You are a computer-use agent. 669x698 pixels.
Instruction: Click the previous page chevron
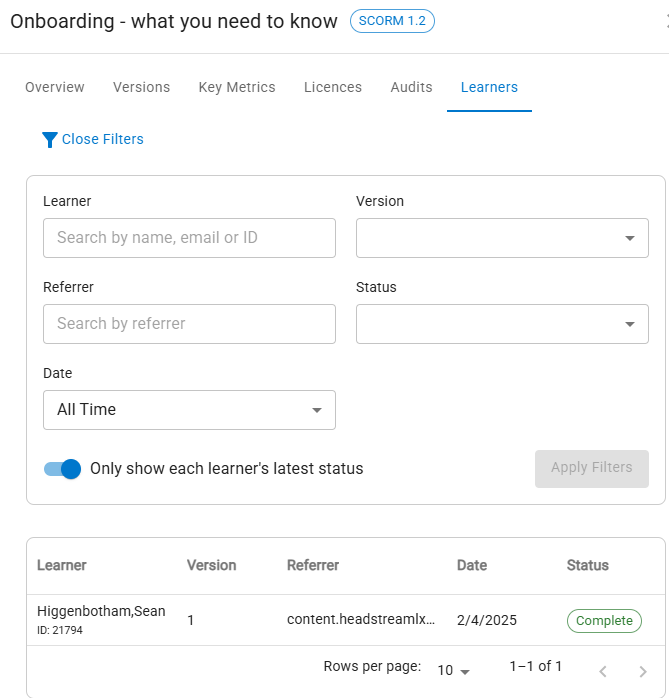tap(603, 671)
